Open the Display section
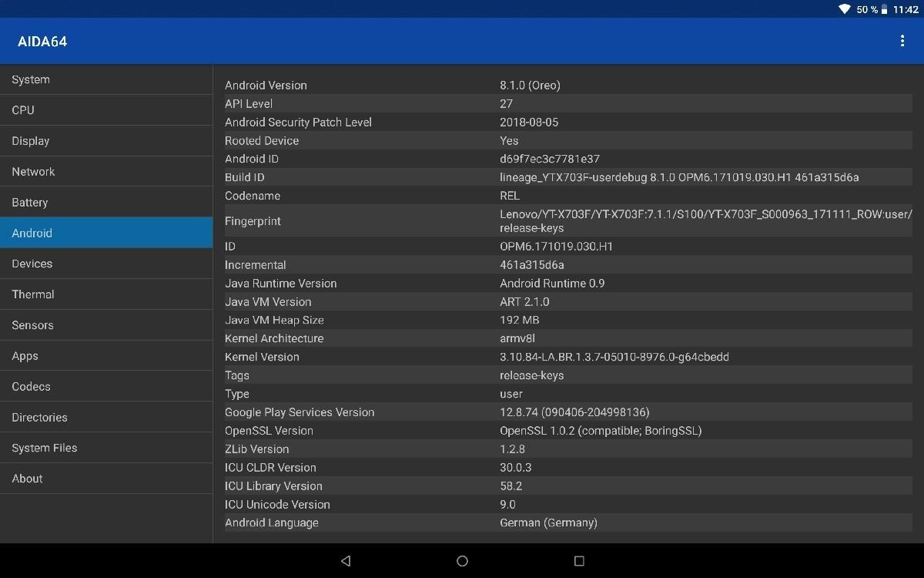 [x=106, y=141]
